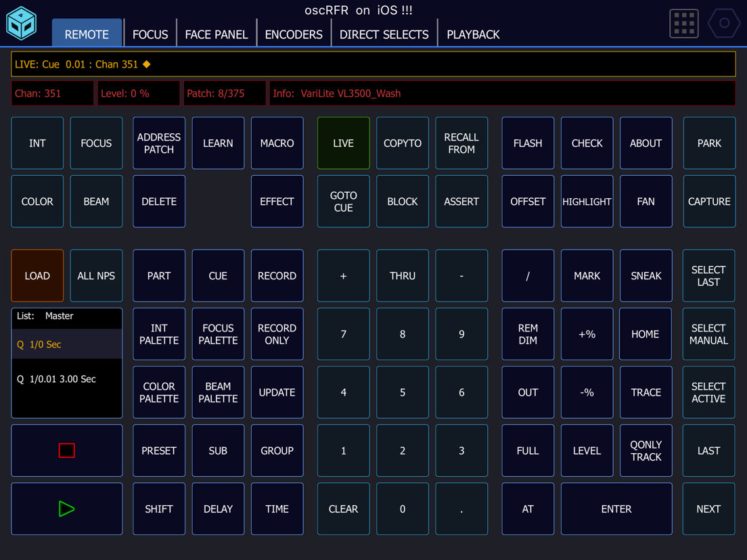Tap the ADDRESS PATCH button
The height and width of the screenshot is (560, 747).
tap(159, 143)
